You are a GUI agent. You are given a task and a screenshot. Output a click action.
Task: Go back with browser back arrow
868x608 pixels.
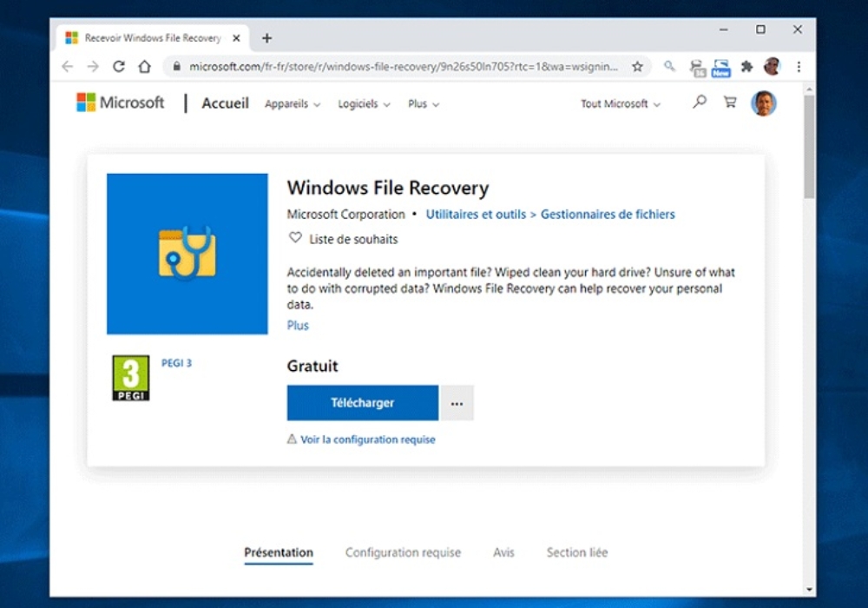click(x=68, y=67)
